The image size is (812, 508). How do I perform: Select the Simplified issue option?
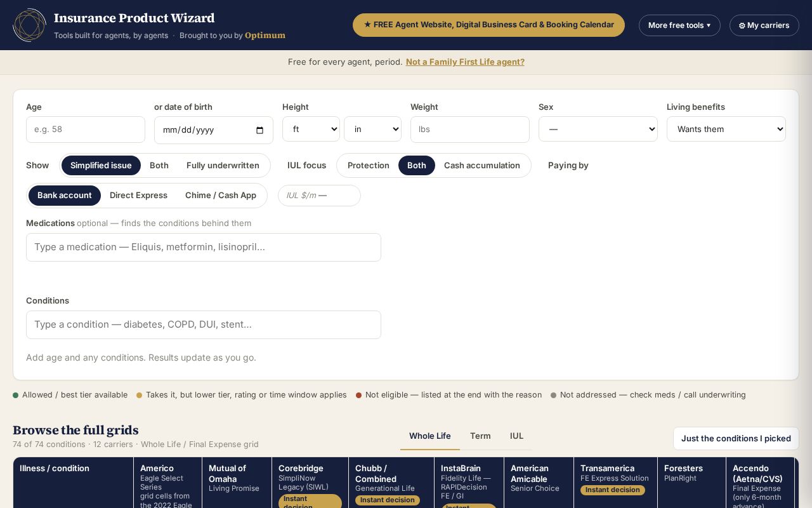click(101, 165)
